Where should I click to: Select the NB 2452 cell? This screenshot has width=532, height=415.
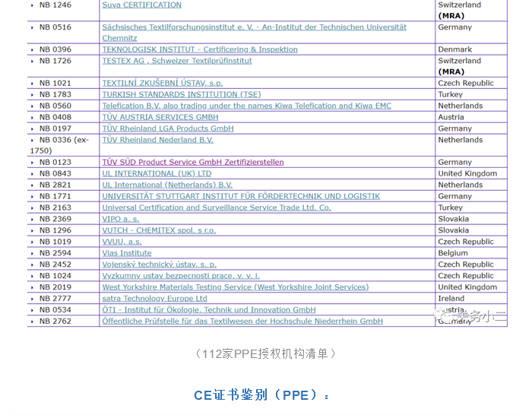click(63, 265)
